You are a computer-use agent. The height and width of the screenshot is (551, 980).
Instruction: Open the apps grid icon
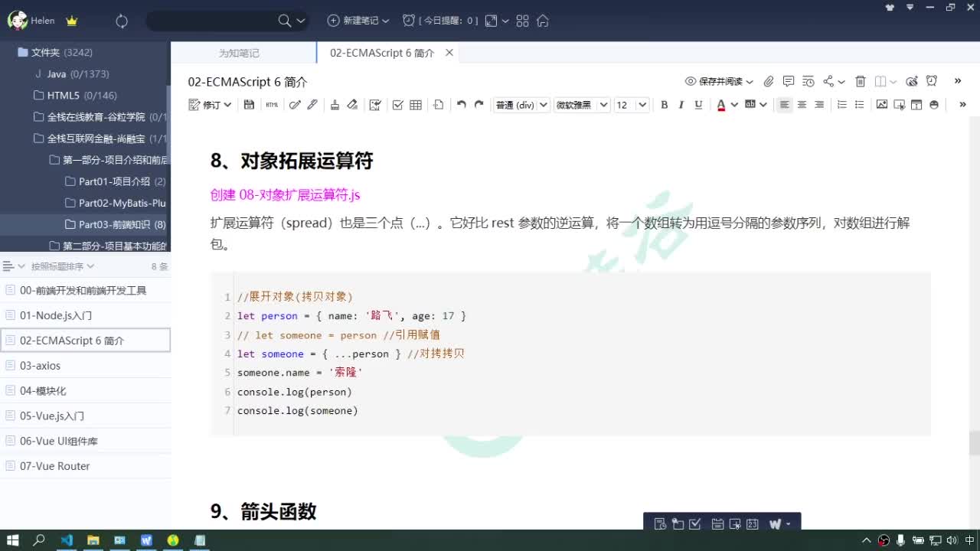(523, 21)
